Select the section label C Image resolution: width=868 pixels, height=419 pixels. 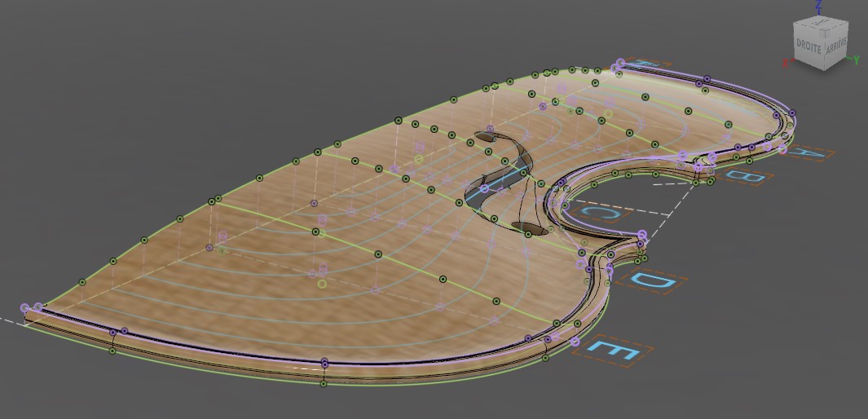[600, 213]
